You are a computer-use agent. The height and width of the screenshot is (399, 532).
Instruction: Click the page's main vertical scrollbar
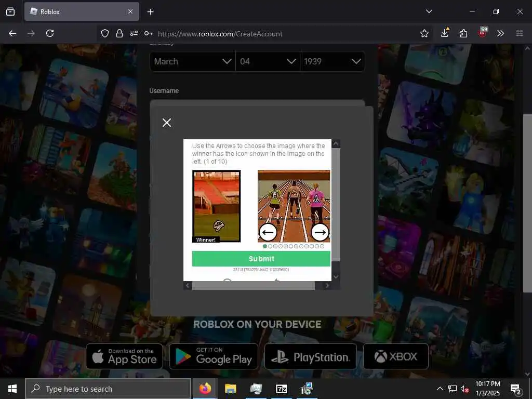527,204
